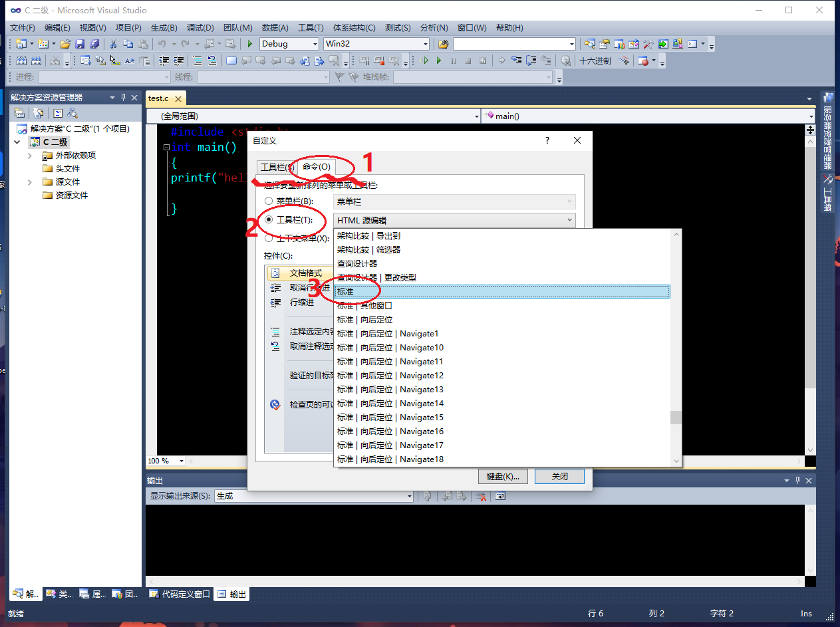Select the 文档格式 control row

click(300, 273)
